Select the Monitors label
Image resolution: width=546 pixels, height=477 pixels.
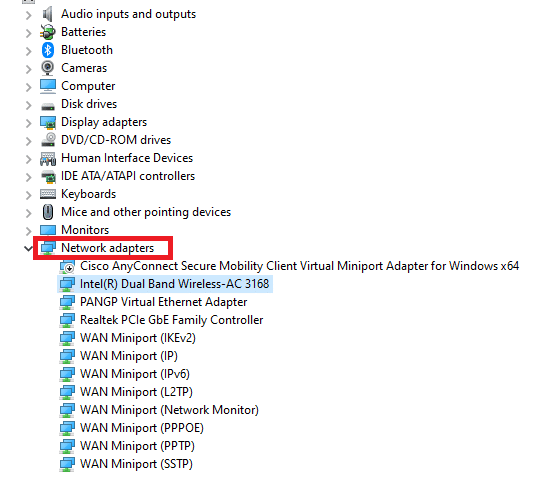click(x=85, y=230)
